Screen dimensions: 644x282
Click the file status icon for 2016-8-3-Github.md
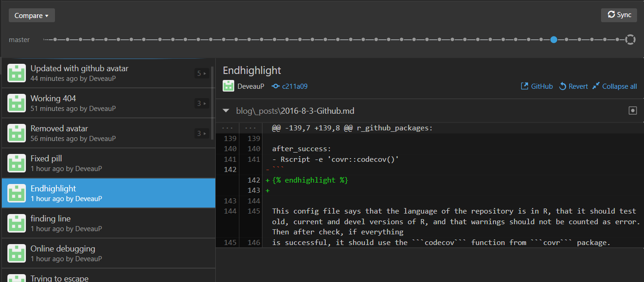click(633, 111)
